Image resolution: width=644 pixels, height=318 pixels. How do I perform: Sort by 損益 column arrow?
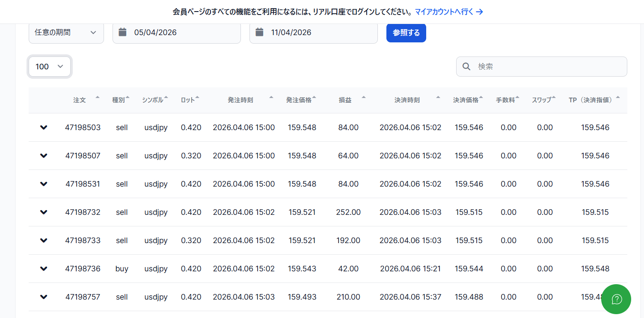pos(364,98)
